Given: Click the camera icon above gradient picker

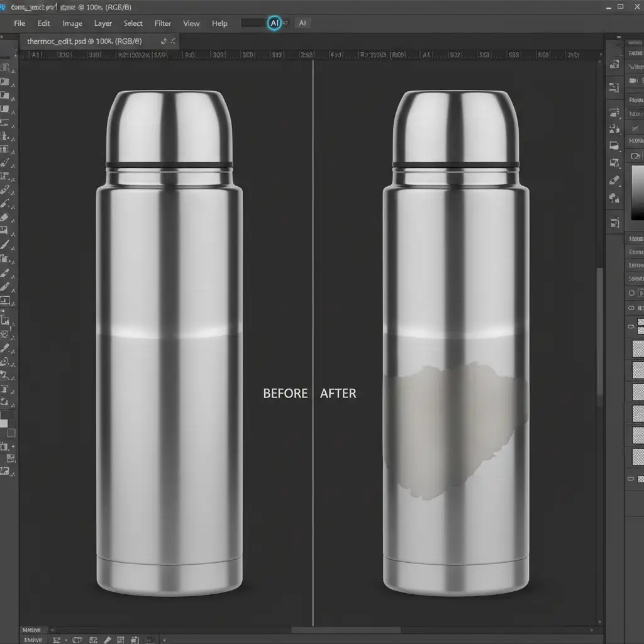Looking at the screenshot, I should tap(635, 155).
